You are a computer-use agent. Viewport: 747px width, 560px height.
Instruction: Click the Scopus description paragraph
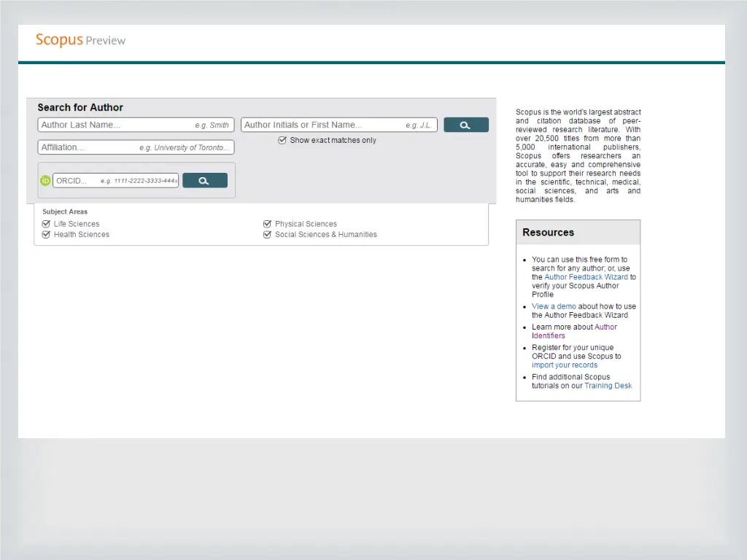tap(578, 156)
